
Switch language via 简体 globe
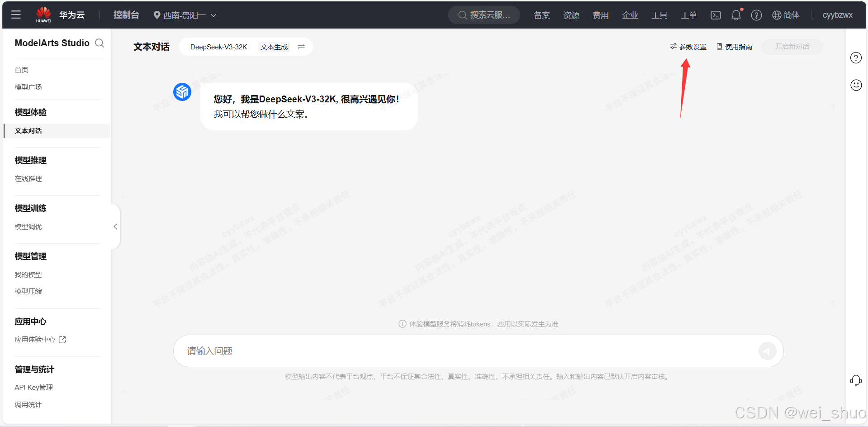[x=786, y=15]
